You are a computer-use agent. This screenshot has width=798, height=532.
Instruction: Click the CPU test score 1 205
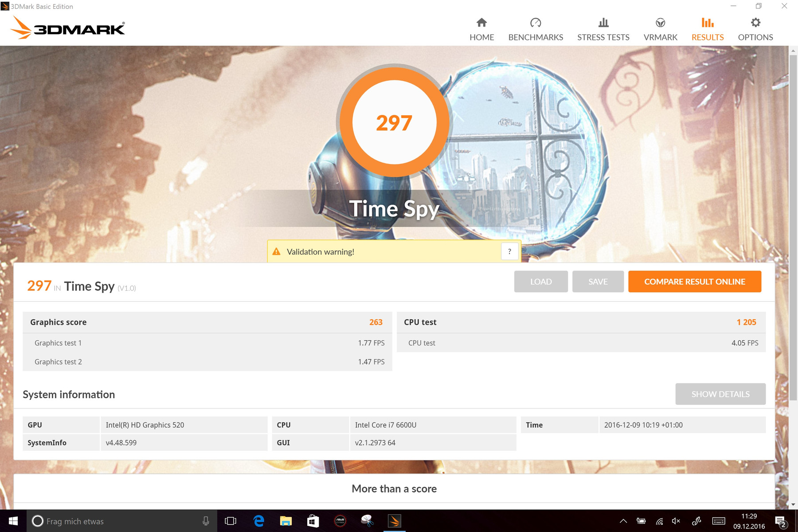click(x=747, y=322)
